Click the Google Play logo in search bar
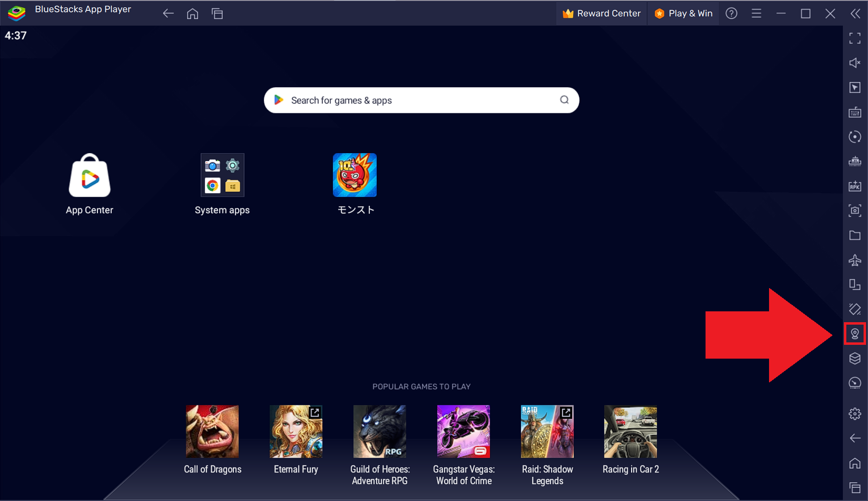The image size is (868, 501). 279,100
